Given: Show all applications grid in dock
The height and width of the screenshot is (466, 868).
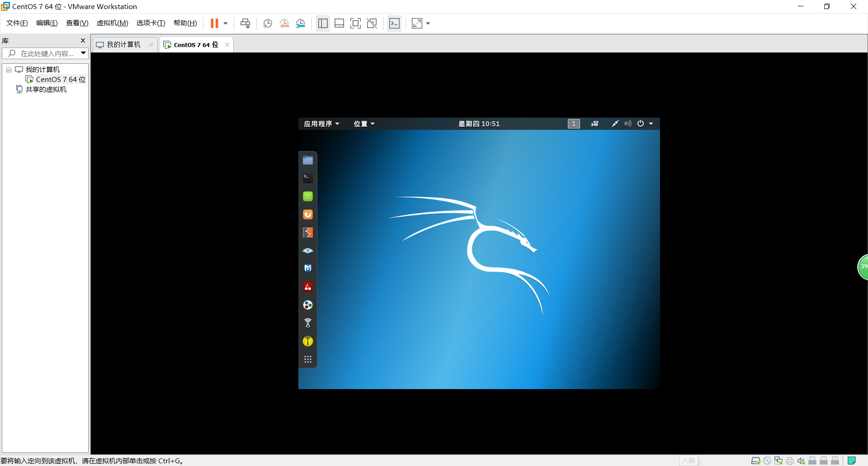Looking at the screenshot, I should (x=308, y=359).
